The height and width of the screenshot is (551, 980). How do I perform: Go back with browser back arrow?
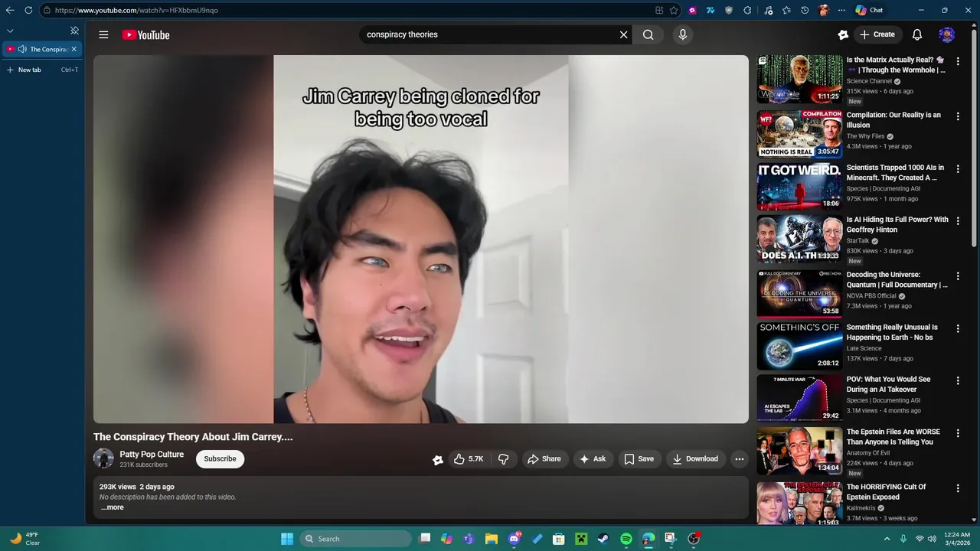(x=10, y=10)
